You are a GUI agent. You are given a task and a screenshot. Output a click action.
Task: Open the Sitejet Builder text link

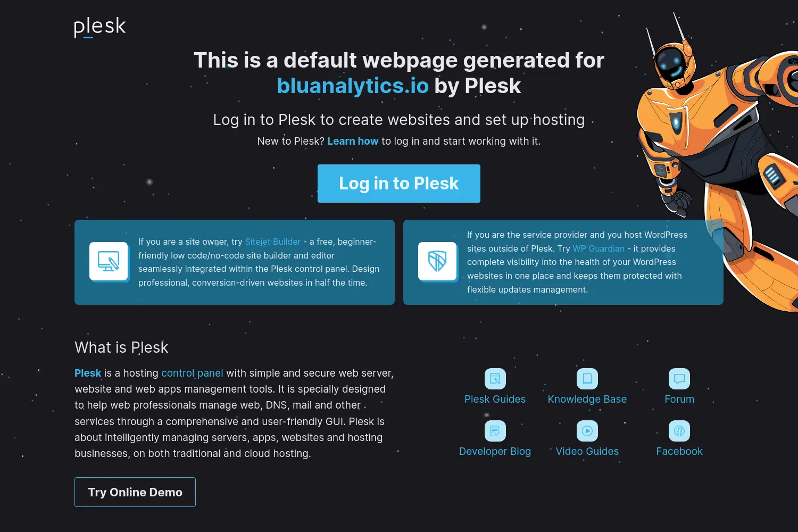(273, 242)
